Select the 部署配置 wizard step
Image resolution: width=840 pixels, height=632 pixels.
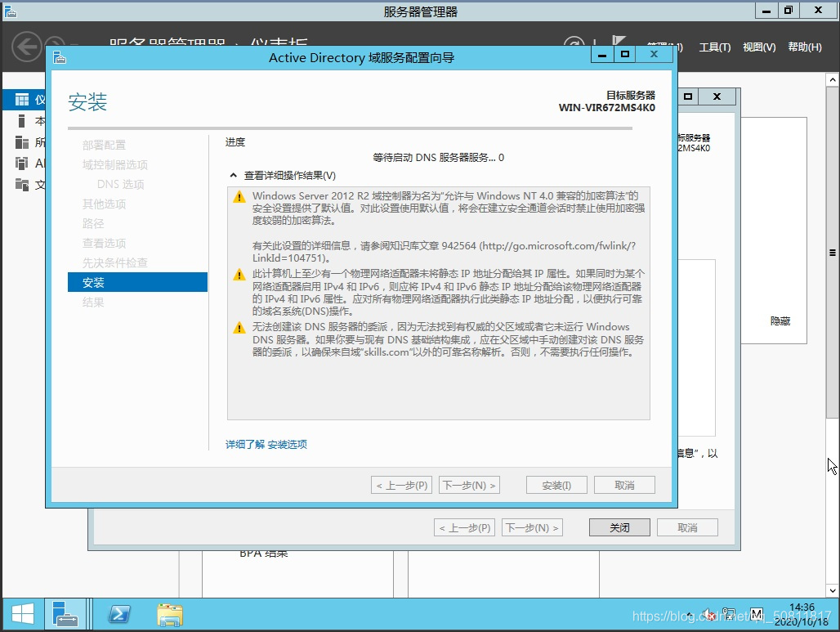point(104,145)
